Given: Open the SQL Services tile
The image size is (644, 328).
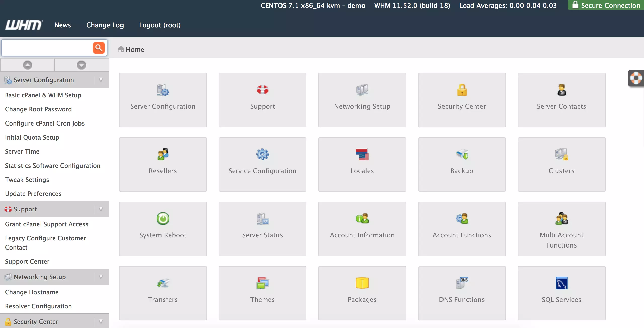Looking at the screenshot, I should pos(561,293).
